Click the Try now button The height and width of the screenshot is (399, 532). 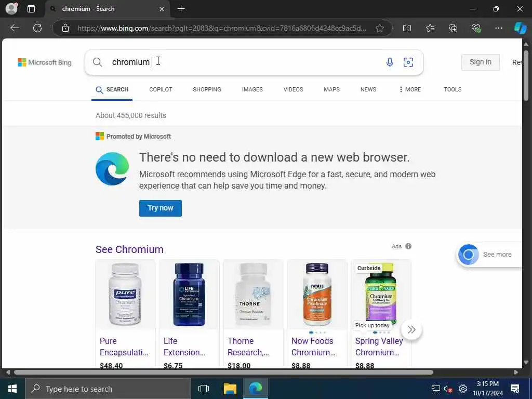tap(160, 208)
